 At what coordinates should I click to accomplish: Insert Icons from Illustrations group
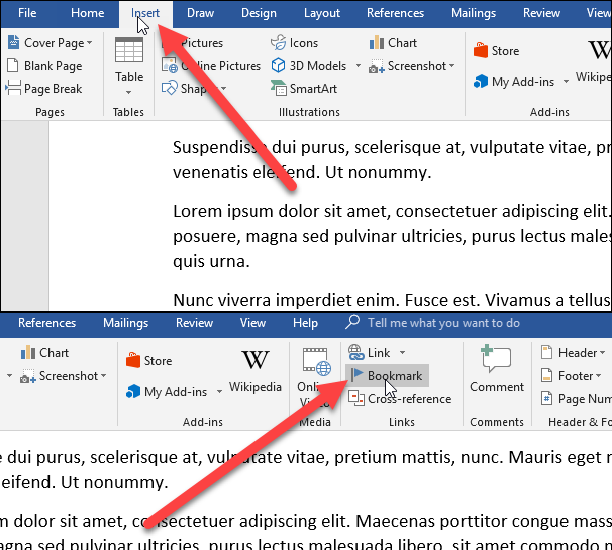coord(295,43)
